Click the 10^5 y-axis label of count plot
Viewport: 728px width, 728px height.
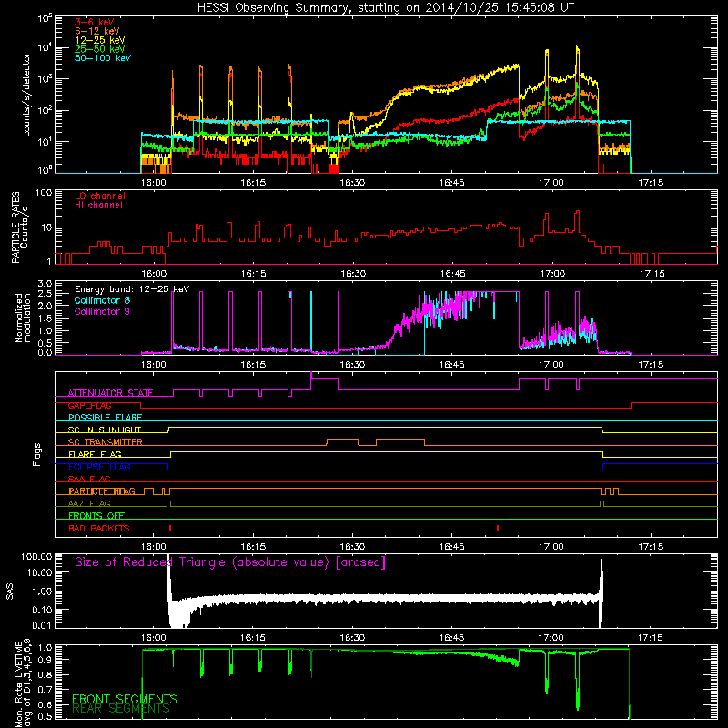[44, 19]
